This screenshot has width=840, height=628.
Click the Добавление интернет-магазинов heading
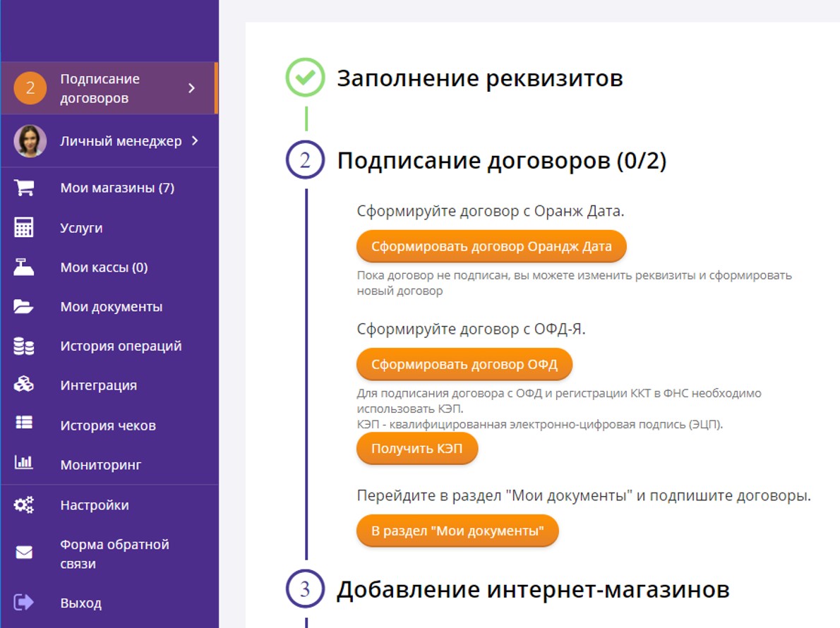coord(533,589)
